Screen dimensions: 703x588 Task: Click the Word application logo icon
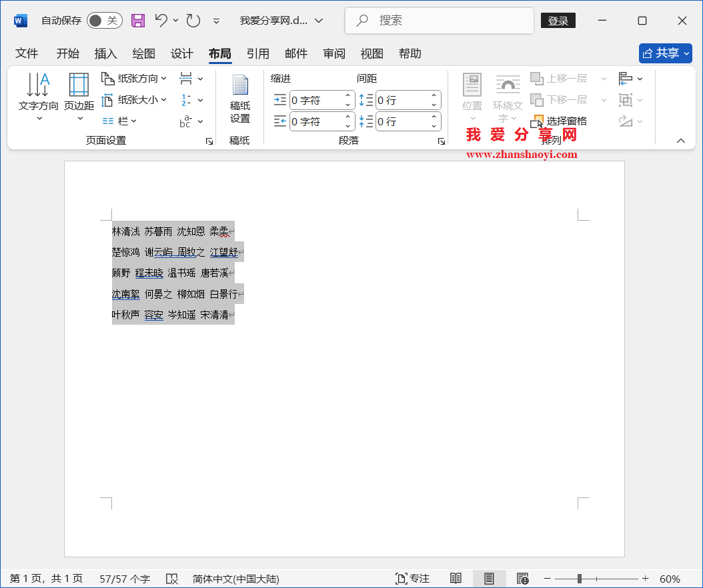pos(21,21)
